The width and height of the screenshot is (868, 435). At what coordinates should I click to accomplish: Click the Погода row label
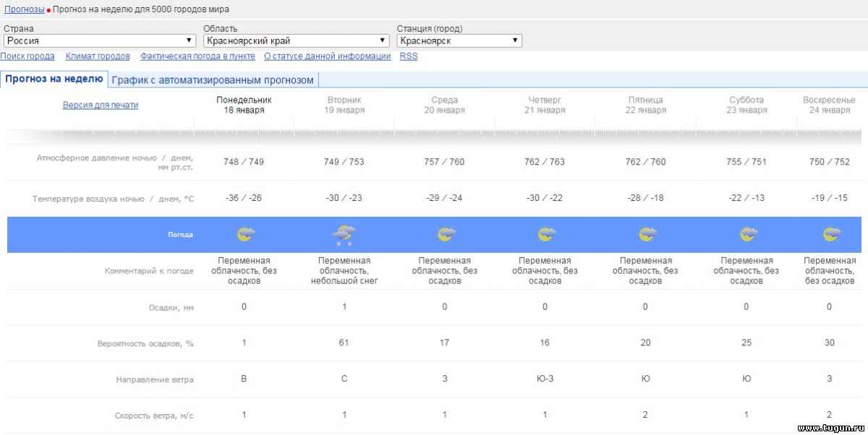tap(180, 235)
